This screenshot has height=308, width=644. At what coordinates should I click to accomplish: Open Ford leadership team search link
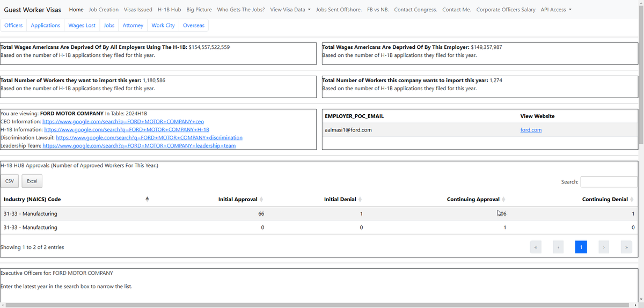[139, 146]
